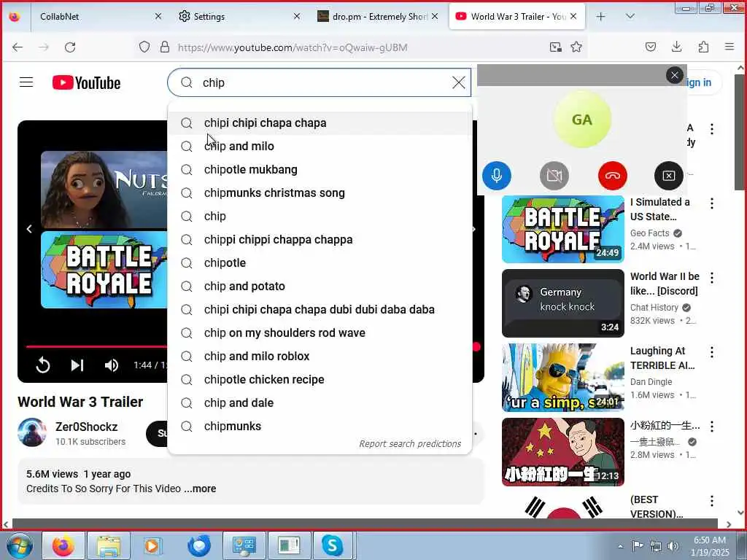Mute the microphone in call overlay
This screenshot has height=560, width=747.
click(x=496, y=176)
